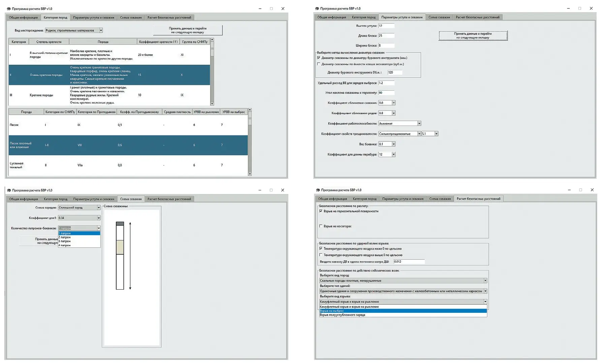Close the window showing the Схема скважины diagram
The width and height of the screenshot is (603, 364).
pos(283,190)
